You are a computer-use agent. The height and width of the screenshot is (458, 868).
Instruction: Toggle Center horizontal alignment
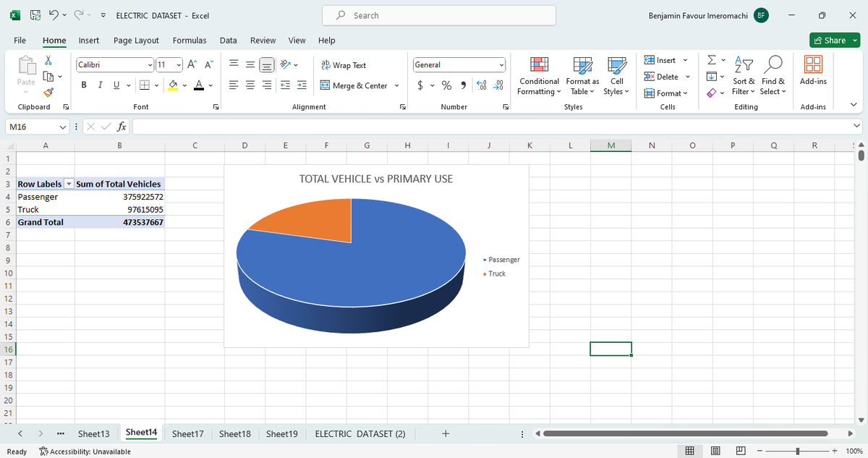(251, 85)
